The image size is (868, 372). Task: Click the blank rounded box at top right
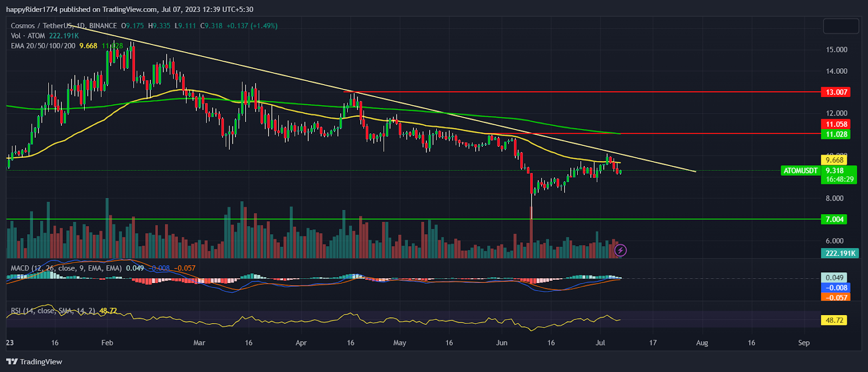click(x=841, y=25)
